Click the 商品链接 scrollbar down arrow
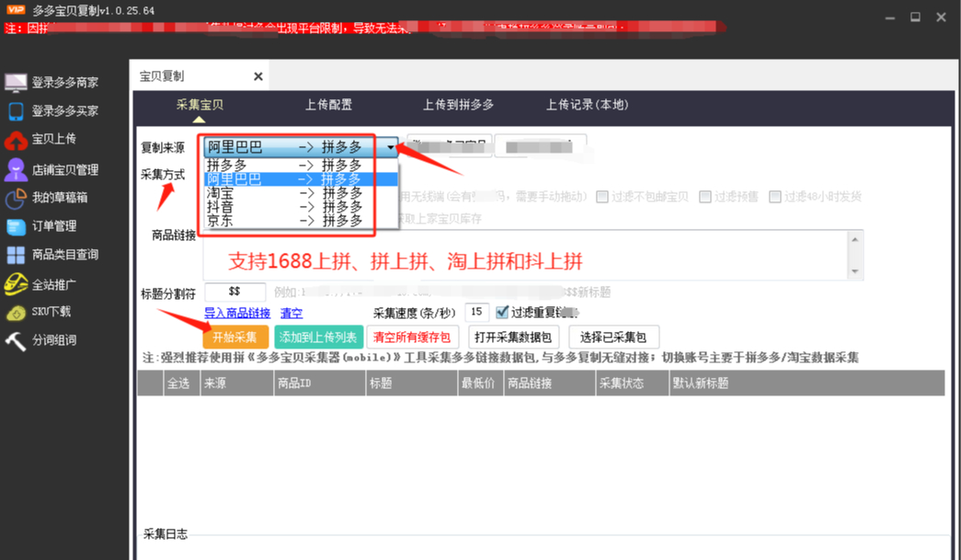The width and height of the screenshot is (961, 560). 855,271
